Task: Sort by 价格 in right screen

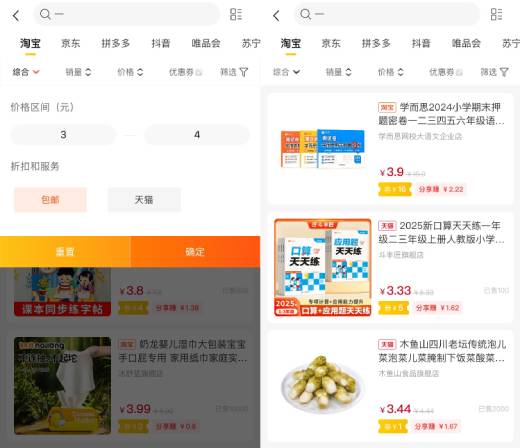Action: (x=391, y=72)
